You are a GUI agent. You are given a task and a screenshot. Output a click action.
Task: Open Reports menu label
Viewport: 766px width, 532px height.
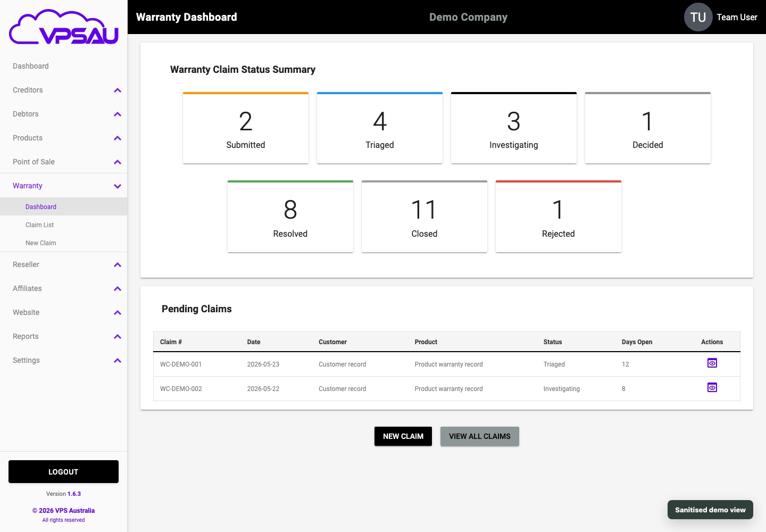26,336
